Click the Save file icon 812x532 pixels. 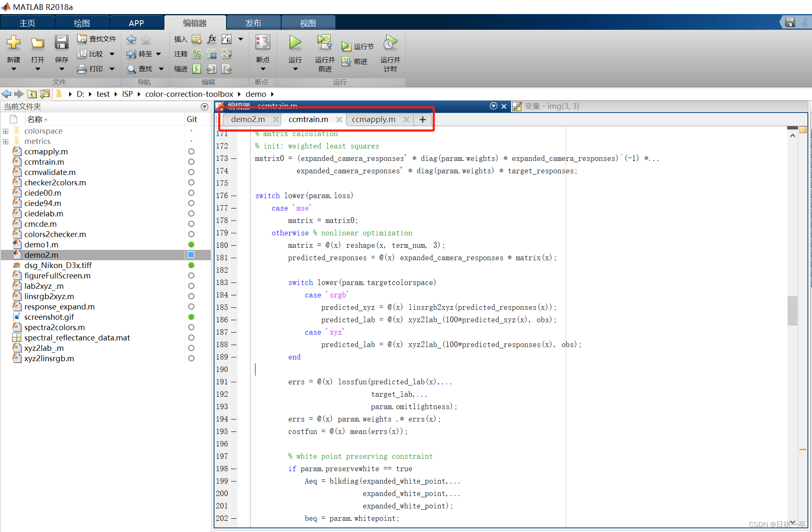tap(61, 43)
